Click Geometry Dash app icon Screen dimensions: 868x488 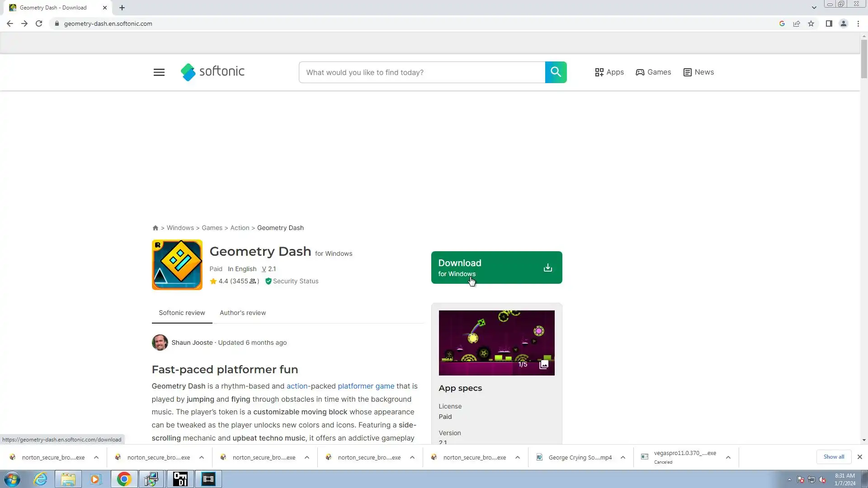pos(177,265)
